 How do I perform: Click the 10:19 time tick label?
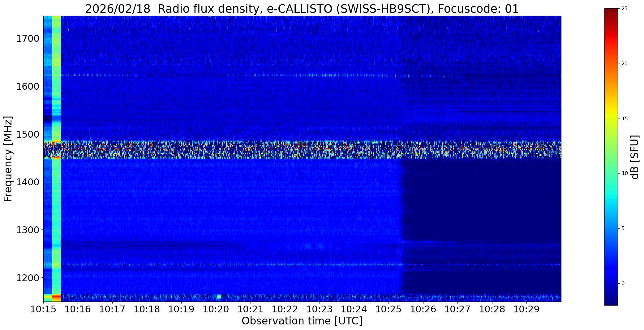pyautogui.click(x=182, y=309)
